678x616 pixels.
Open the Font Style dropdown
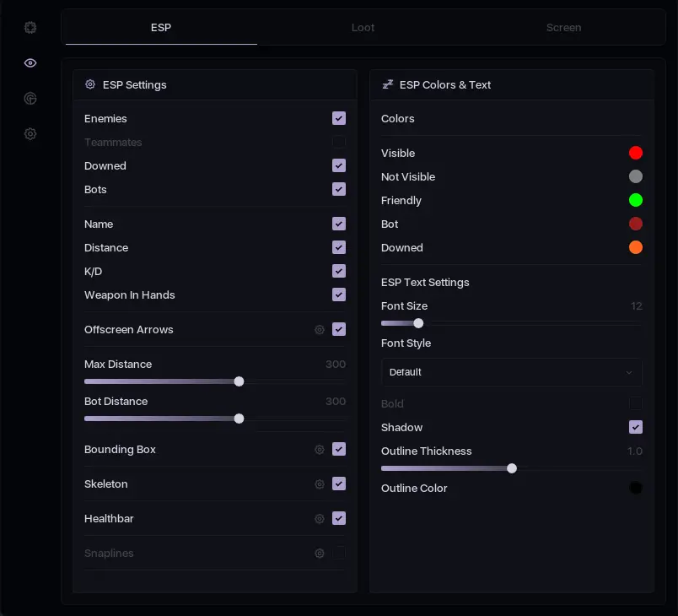coord(511,372)
